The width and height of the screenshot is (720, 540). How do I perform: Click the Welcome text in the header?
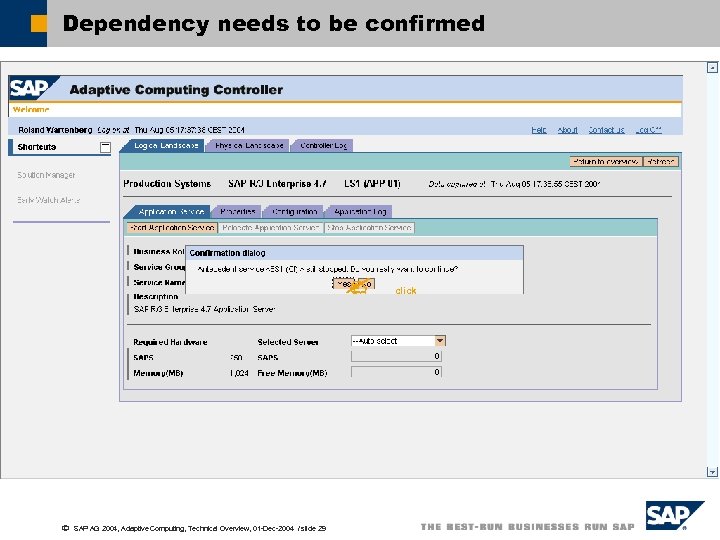coord(31,110)
